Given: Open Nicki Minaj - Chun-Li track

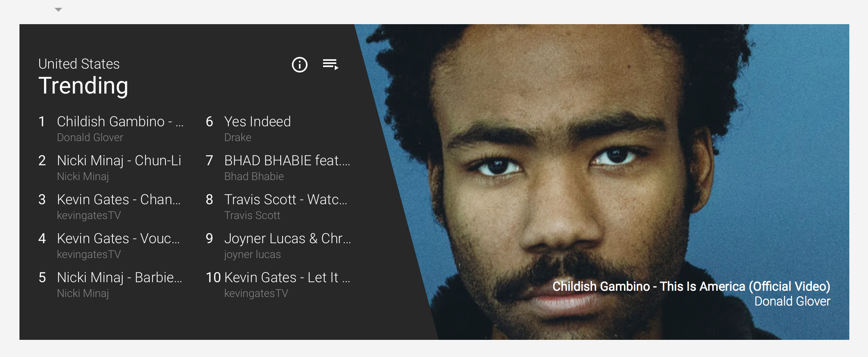Looking at the screenshot, I should pyautogui.click(x=119, y=161).
